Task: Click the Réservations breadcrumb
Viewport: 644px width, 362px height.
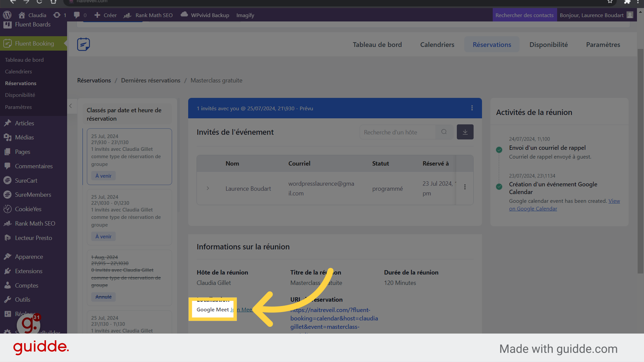Action: click(x=94, y=80)
